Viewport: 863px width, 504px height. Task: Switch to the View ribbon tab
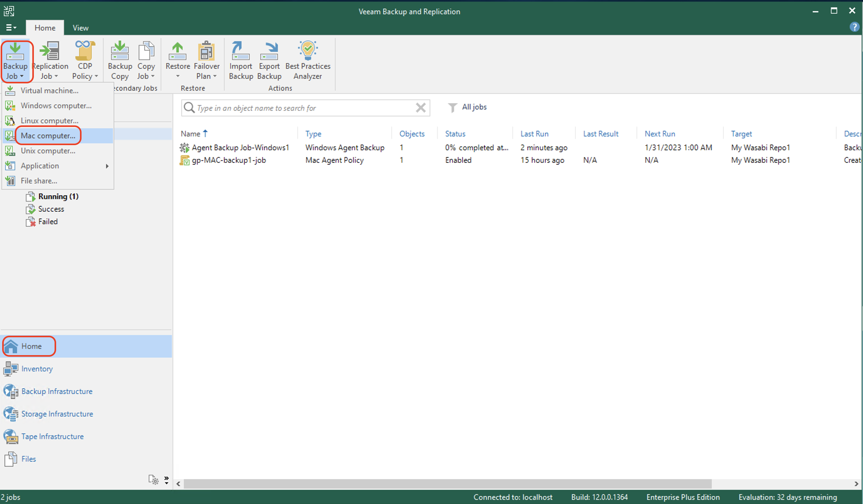pos(81,28)
